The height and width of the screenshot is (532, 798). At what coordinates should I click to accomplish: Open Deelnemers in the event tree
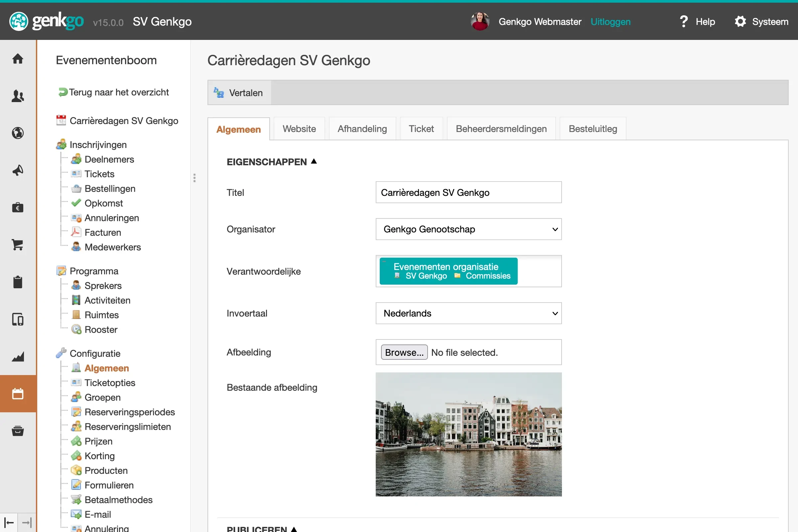pyautogui.click(x=109, y=159)
